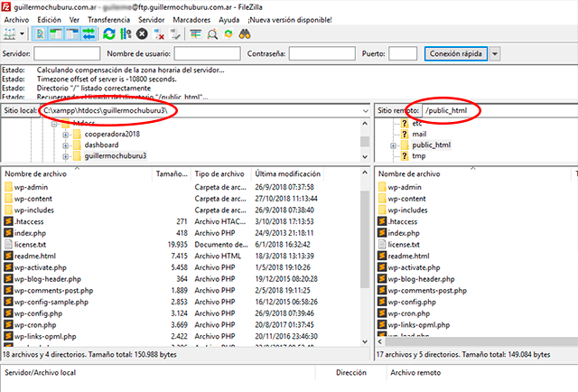Open the directory listing filters dialog
Screen dimensions: 578x392
pyautogui.click(x=195, y=34)
